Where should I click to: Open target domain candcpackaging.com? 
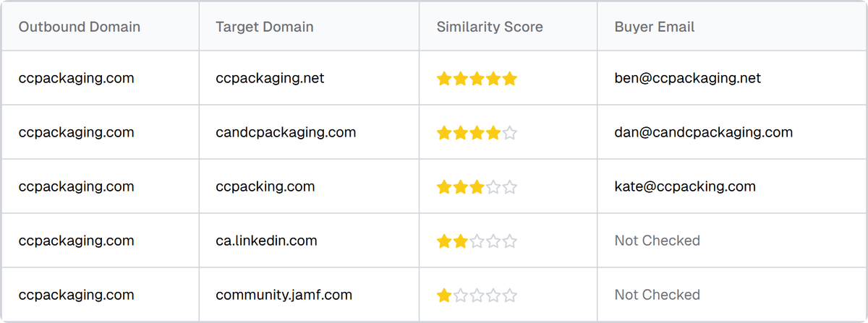286,132
